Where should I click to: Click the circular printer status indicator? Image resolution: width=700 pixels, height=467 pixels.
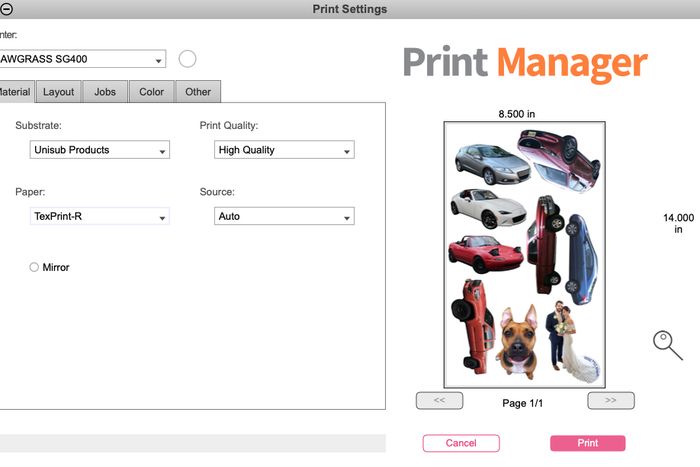[x=187, y=59]
